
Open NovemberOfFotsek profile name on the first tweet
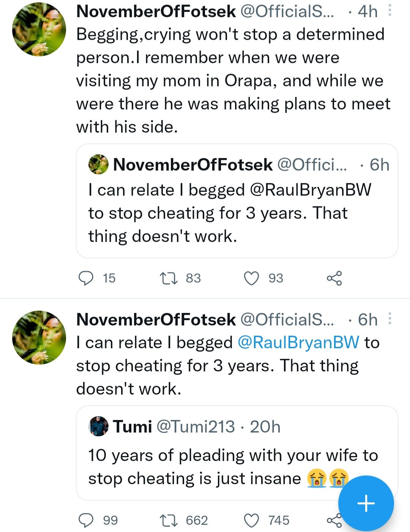(156, 11)
